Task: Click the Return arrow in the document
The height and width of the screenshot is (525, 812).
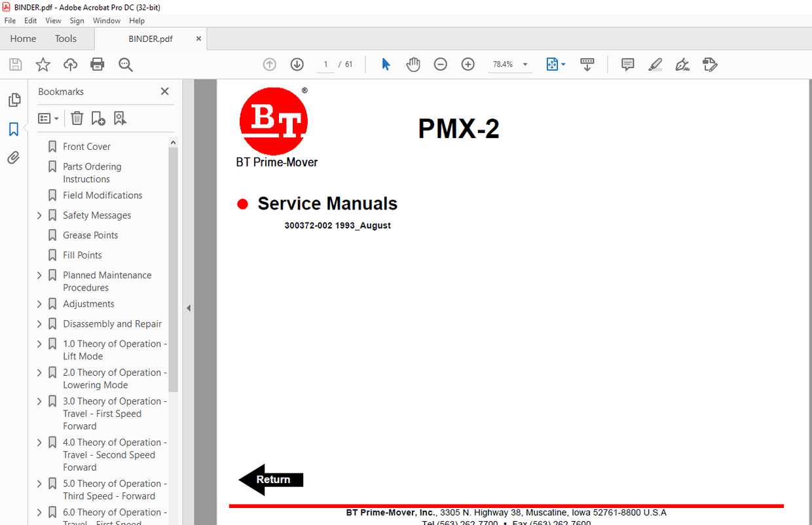Action: tap(270, 479)
